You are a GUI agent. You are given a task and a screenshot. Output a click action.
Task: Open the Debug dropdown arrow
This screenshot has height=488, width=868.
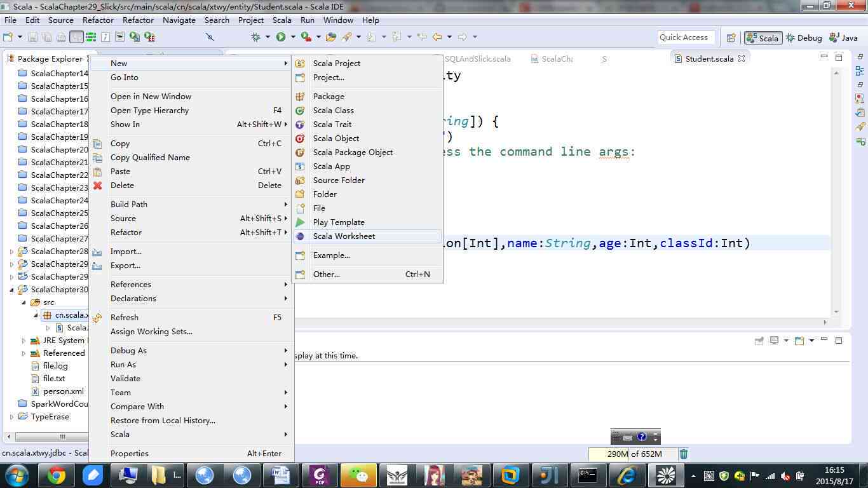click(x=268, y=37)
